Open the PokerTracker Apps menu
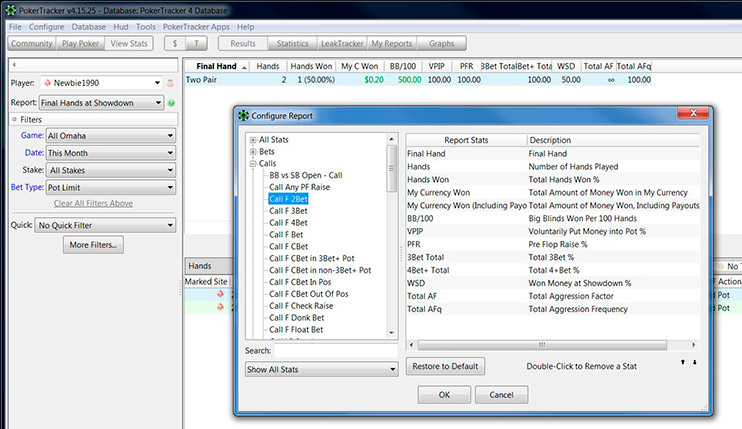This screenshot has width=742, height=429. coord(196,27)
